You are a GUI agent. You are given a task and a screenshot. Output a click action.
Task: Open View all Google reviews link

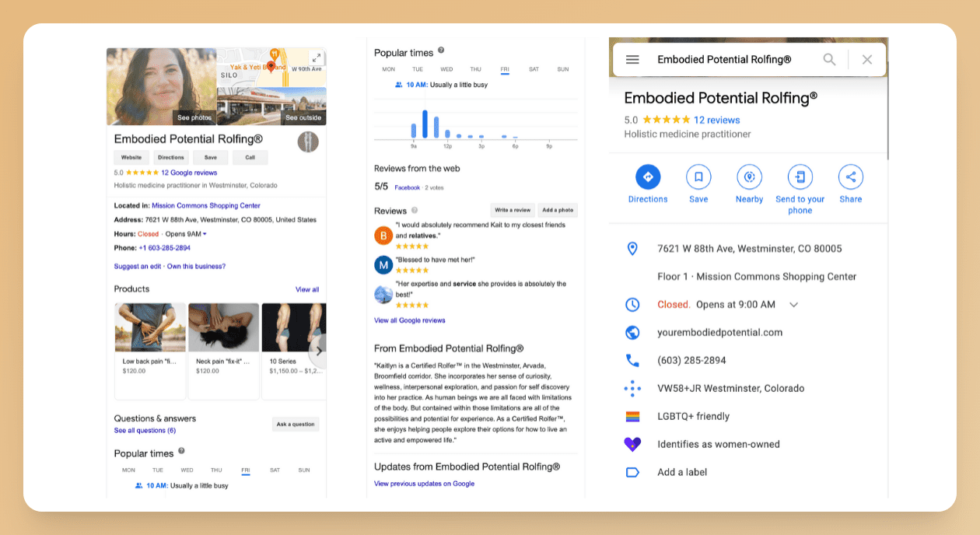click(x=409, y=320)
